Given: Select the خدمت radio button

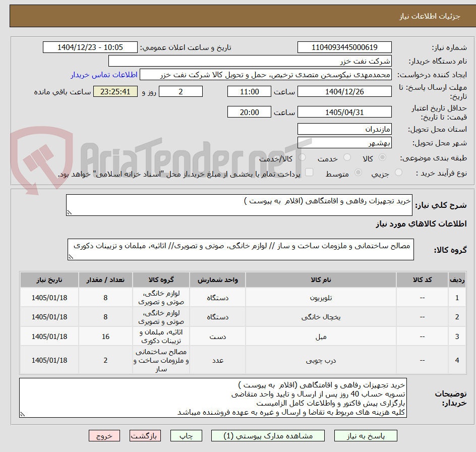Looking at the screenshot, I should click(347, 157).
